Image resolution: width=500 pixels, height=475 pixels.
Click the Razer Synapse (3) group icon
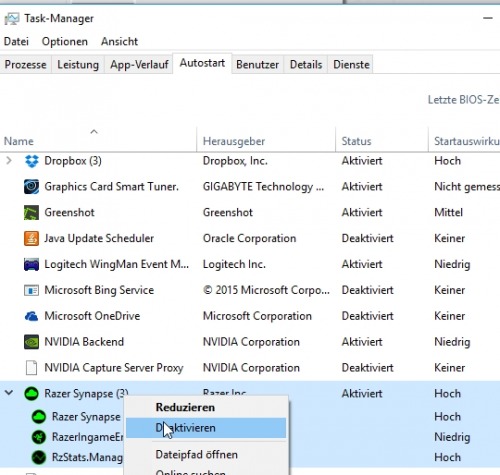tap(31, 394)
